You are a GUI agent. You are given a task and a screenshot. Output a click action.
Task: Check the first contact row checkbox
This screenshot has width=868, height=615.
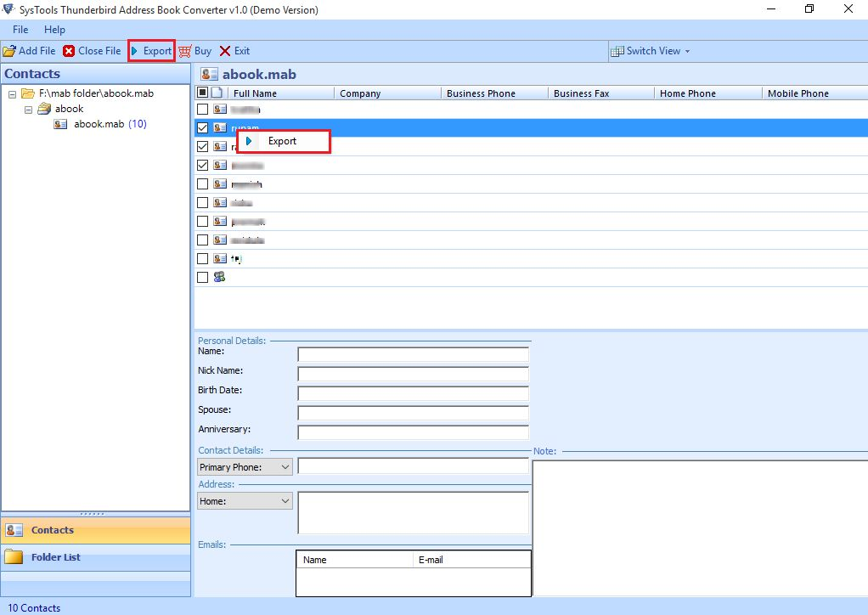click(x=202, y=110)
